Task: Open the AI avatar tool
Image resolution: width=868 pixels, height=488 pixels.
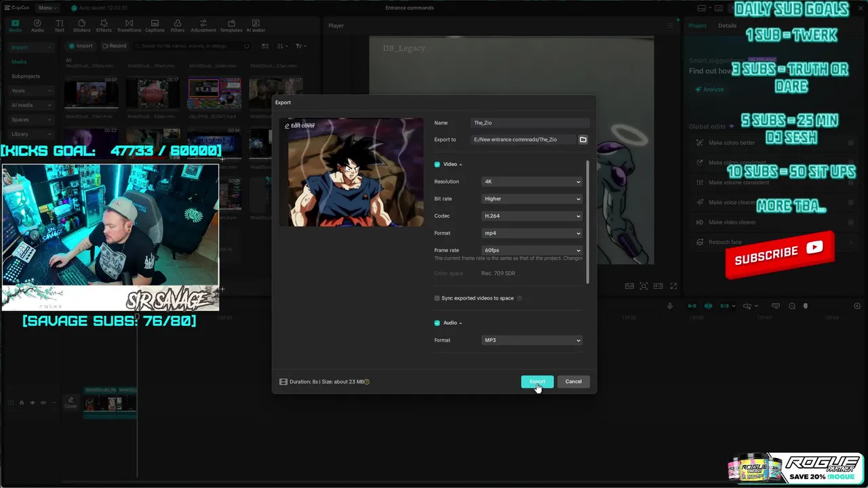Action: [256, 26]
